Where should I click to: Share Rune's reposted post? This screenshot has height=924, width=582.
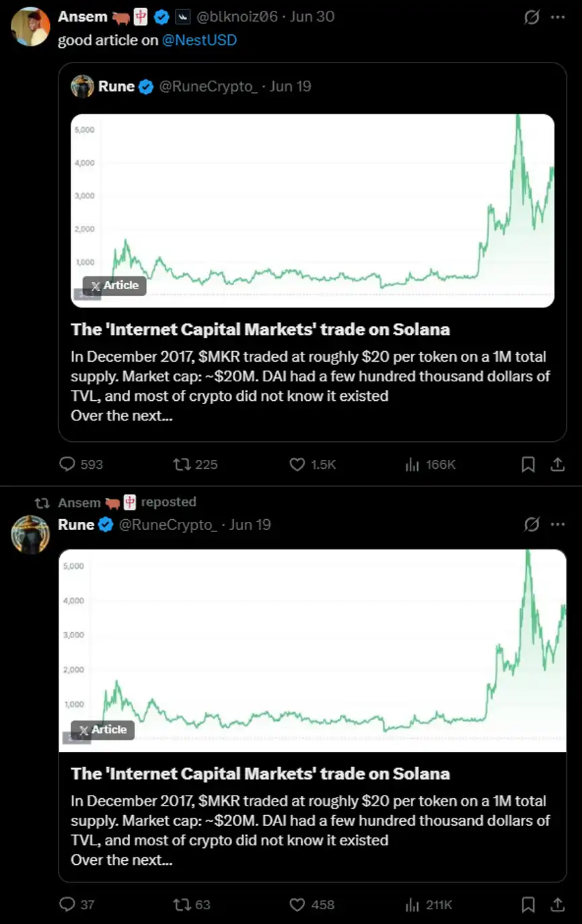[x=557, y=904]
